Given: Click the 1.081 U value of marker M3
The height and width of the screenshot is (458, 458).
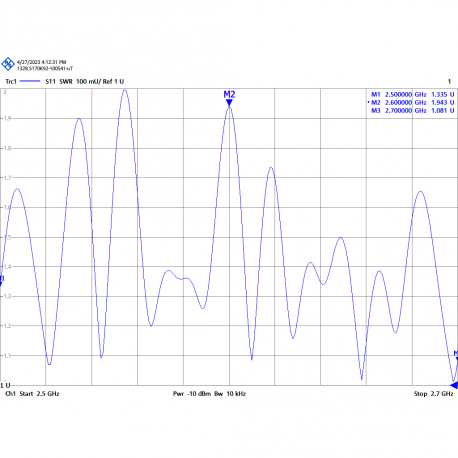Looking at the screenshot, I should pos(443,111).
